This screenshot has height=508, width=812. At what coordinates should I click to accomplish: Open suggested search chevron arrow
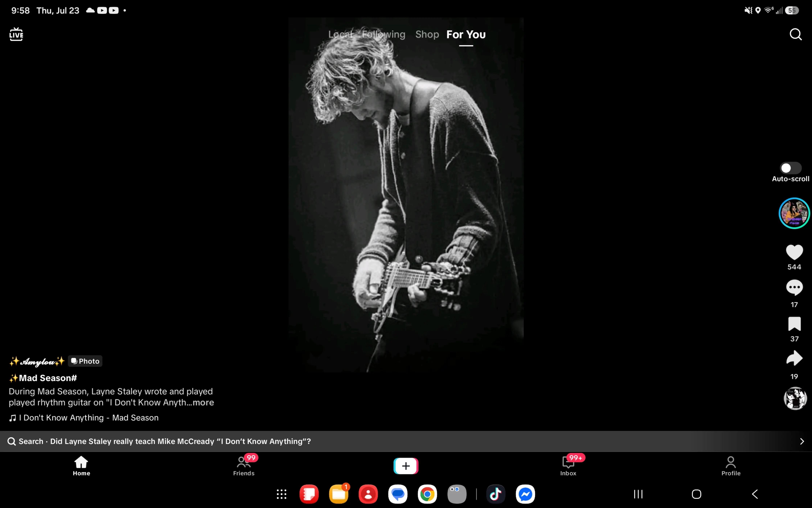tap(802, 441)
